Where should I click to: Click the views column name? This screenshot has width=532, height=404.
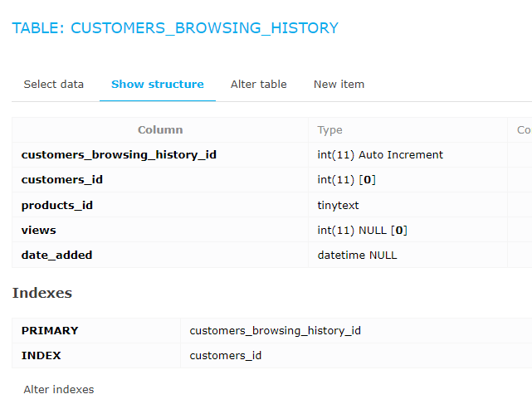click(39, 231)
